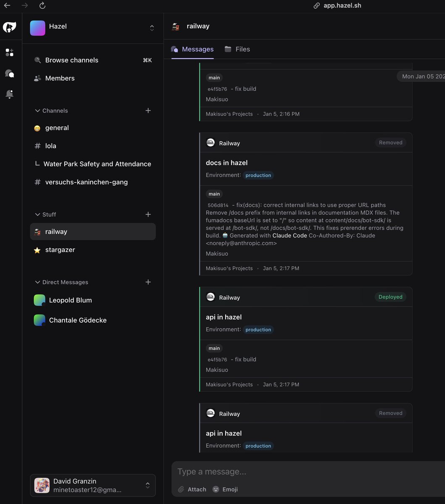Screen dimensions: 445x504
Task: Switch to the Files tab
Action: [237, 49]
